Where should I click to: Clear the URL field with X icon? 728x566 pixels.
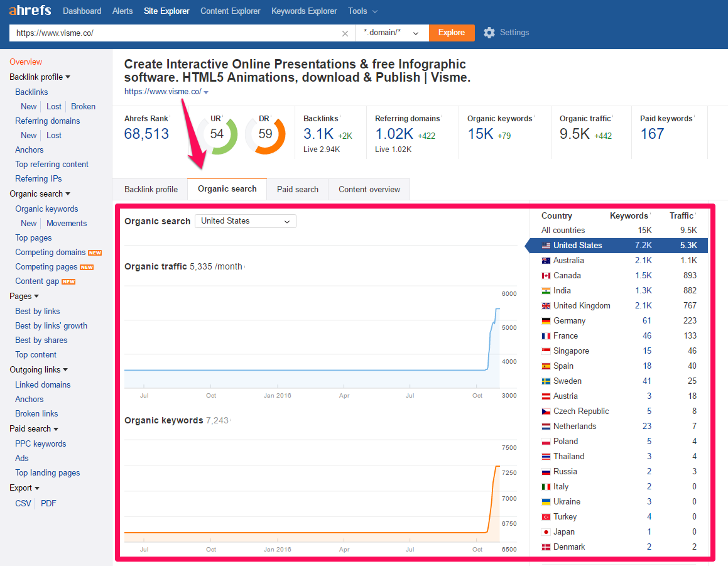tap(345, 33)
